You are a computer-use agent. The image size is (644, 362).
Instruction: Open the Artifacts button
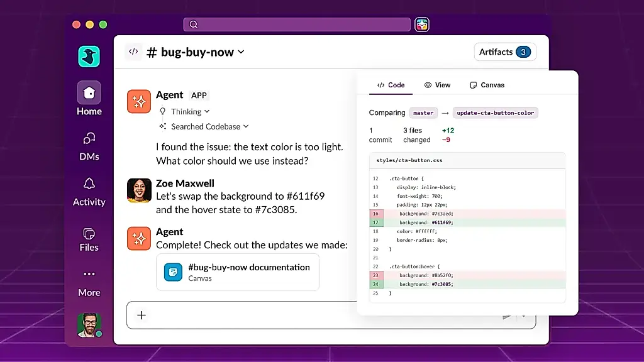(x=505, y=52)
